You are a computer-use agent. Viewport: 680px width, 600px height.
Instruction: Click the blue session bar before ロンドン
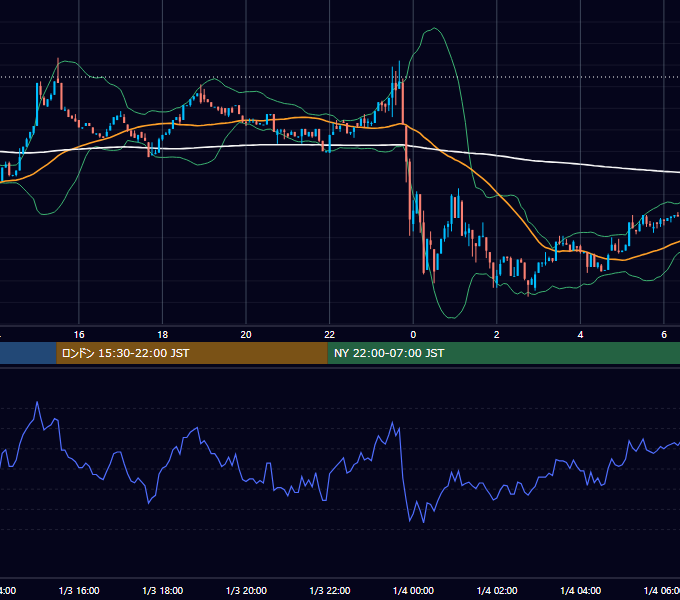28,353
